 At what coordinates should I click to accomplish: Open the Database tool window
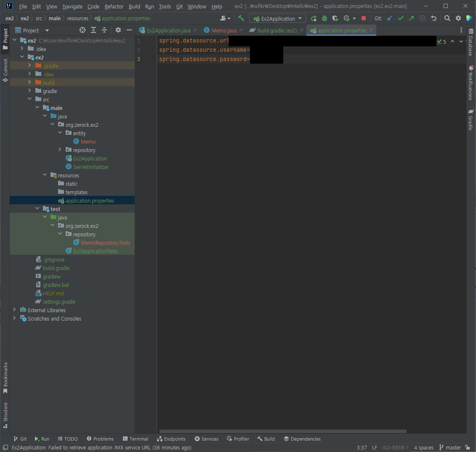point(471,42)
